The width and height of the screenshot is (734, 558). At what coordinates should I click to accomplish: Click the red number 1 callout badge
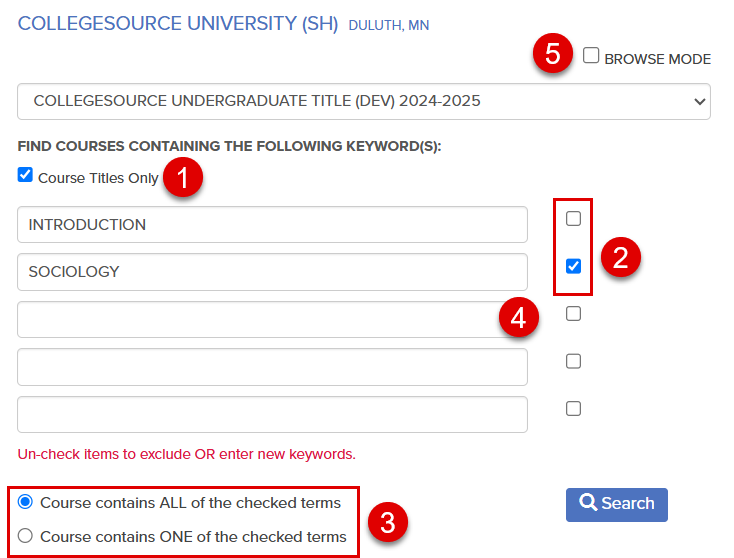(183, 177)
